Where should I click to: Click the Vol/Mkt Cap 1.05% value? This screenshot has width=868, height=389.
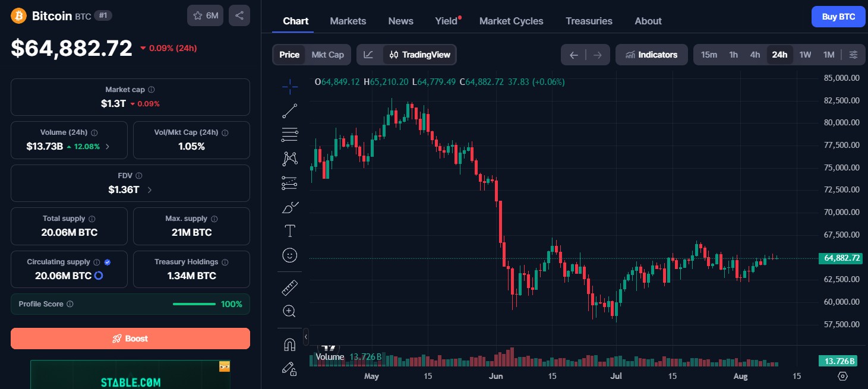pos(191,147)
